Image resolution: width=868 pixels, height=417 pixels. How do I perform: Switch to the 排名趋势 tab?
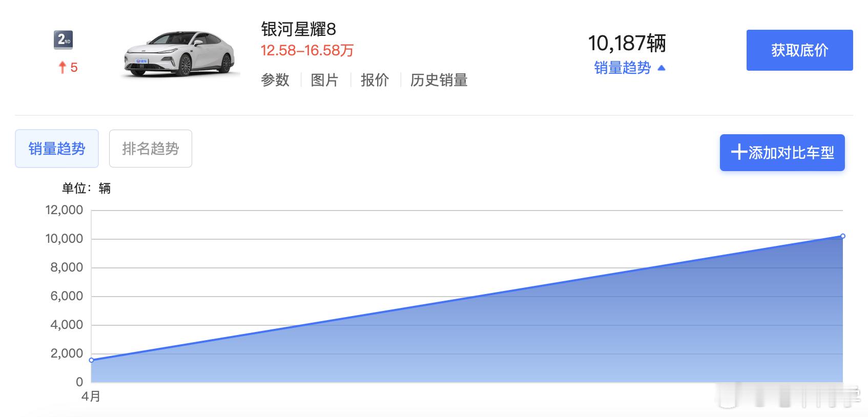coord(151,149)
